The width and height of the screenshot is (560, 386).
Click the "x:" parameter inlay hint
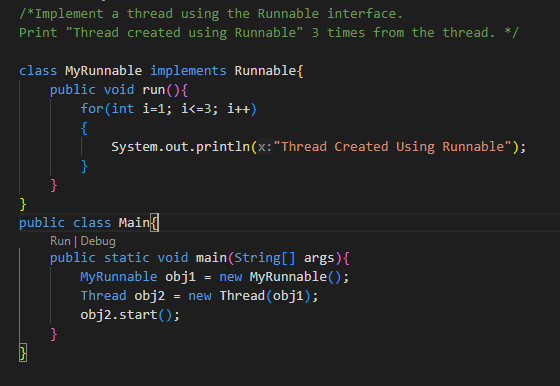(265, 147)
